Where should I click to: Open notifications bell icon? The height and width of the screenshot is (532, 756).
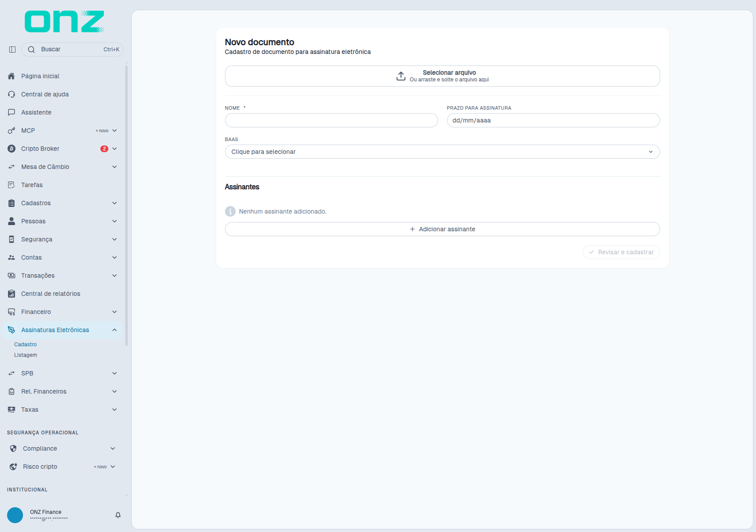pos(118,515)
